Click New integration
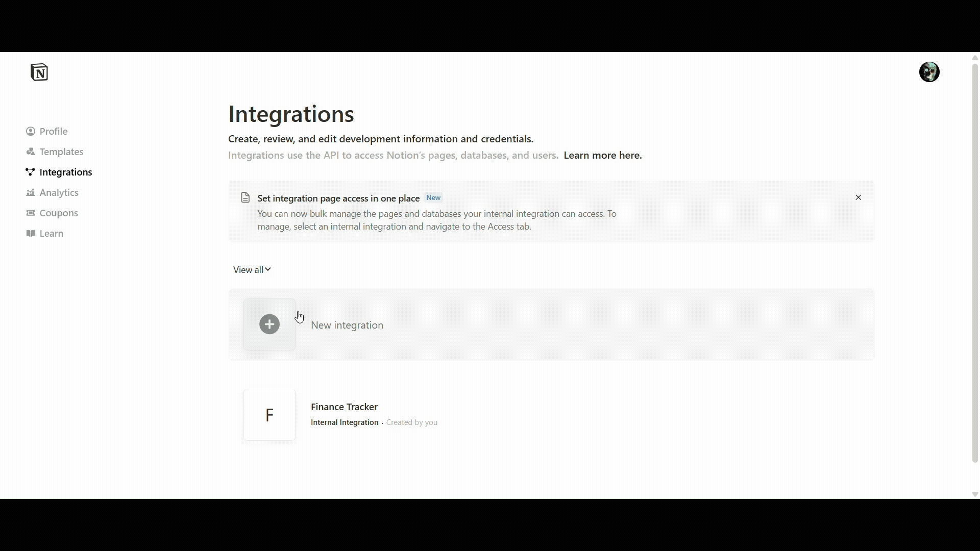The image size is (980, 551). pyautogui.click(x=347, y=324)
